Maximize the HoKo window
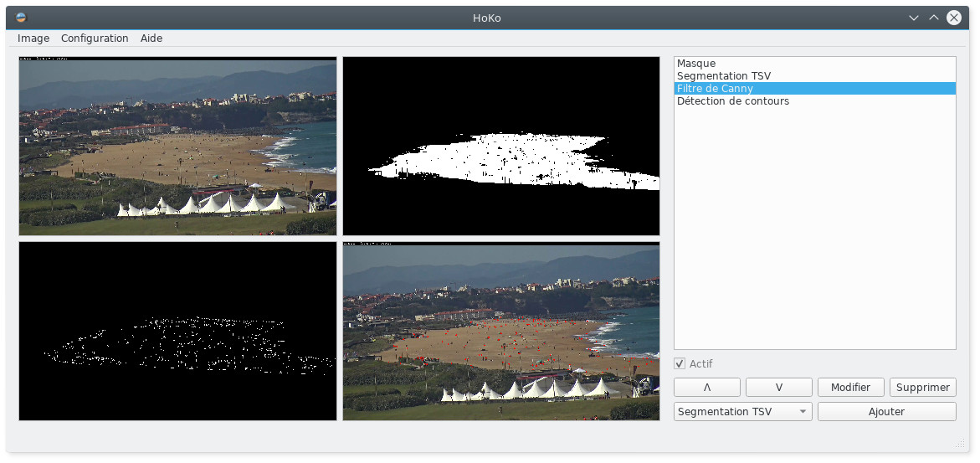980x463 pixels. point(934,18)
